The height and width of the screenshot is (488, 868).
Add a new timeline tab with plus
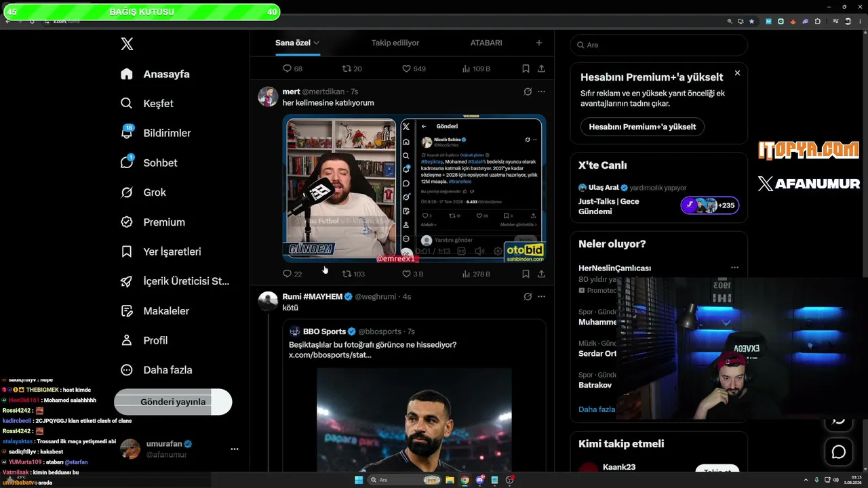539,43
